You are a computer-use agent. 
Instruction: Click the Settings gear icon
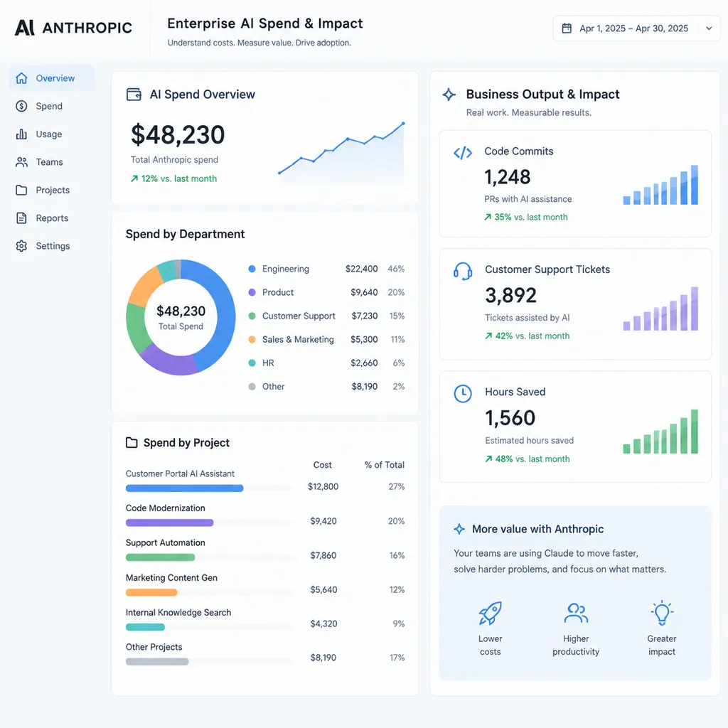coord(21,246)
